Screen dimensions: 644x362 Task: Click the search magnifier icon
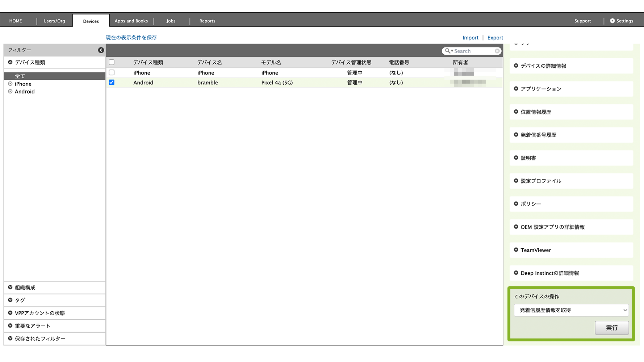tap(448, 51)
